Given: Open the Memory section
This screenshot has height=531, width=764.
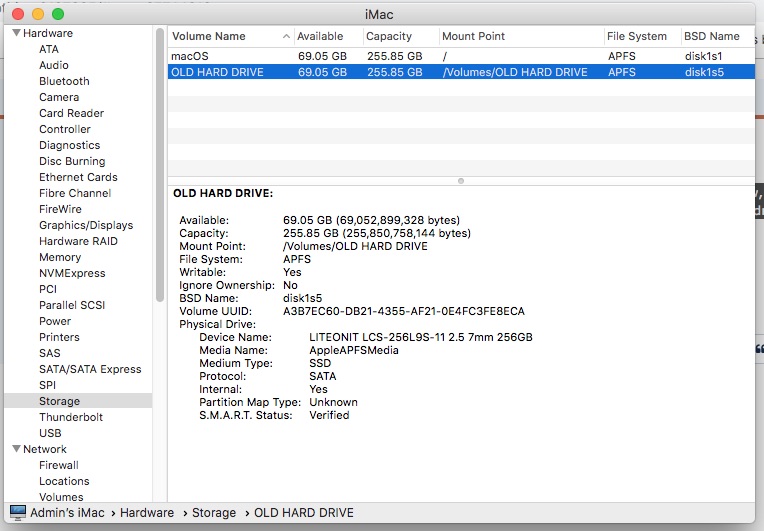Looking at the screenshot, I should 60,257.
